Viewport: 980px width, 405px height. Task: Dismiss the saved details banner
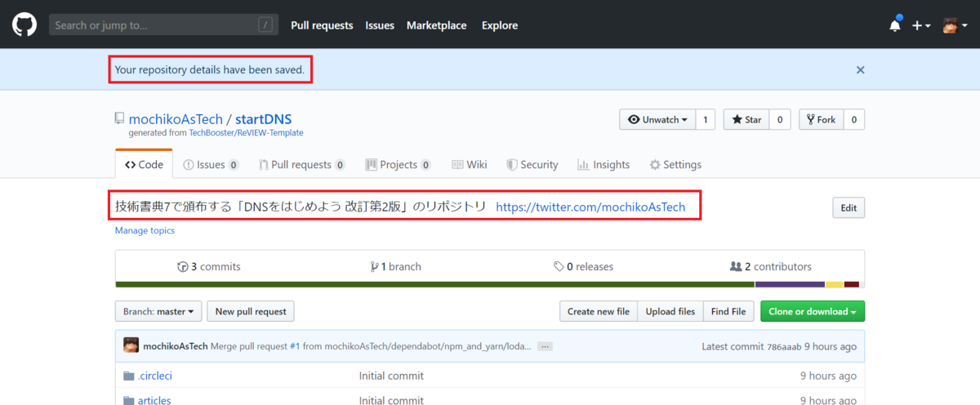point(860,70)
